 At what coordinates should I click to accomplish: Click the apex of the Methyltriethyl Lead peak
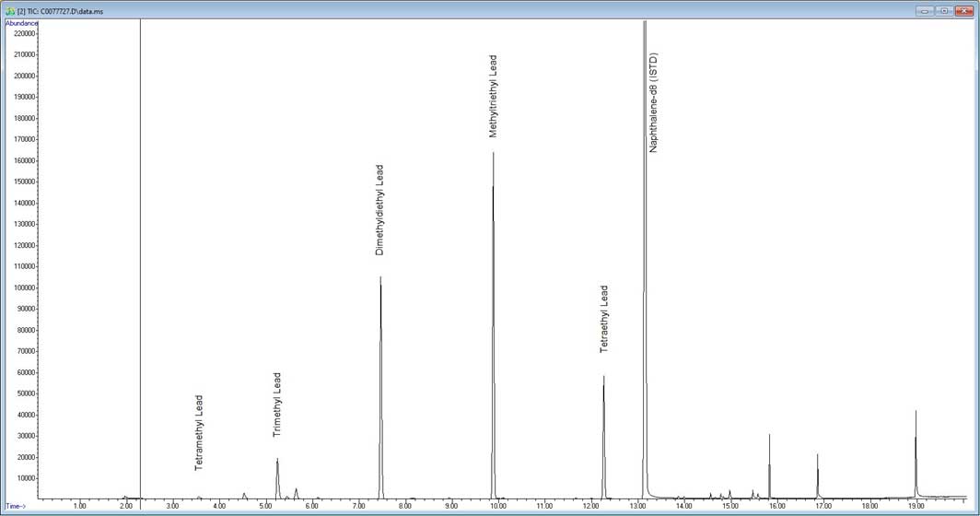[x=493, y=154]
